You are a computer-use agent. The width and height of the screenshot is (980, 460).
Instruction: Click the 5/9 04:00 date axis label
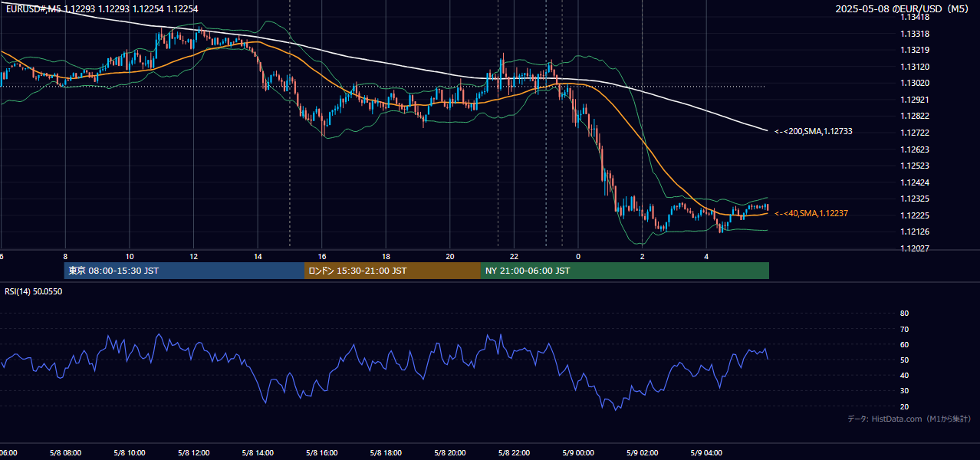[x=706, y=452]
